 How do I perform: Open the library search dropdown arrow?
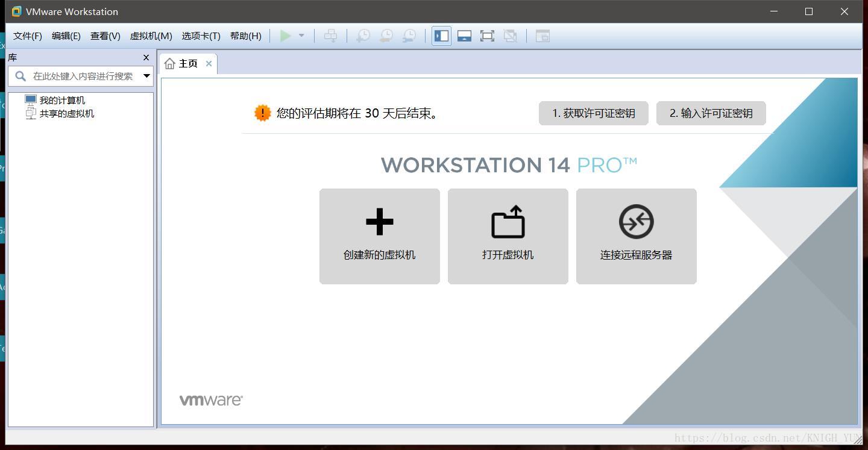(x=146, y=76)
